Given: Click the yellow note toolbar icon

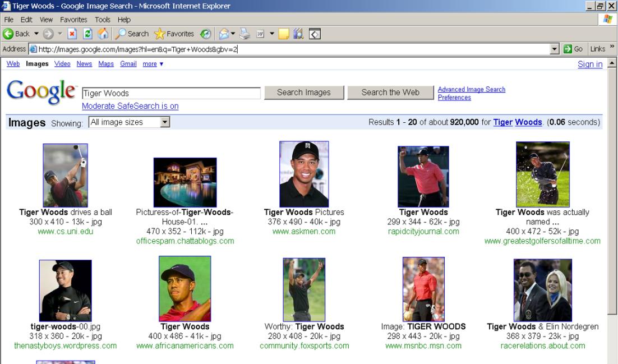Looking at the screenshot, I should pos(283,34).
